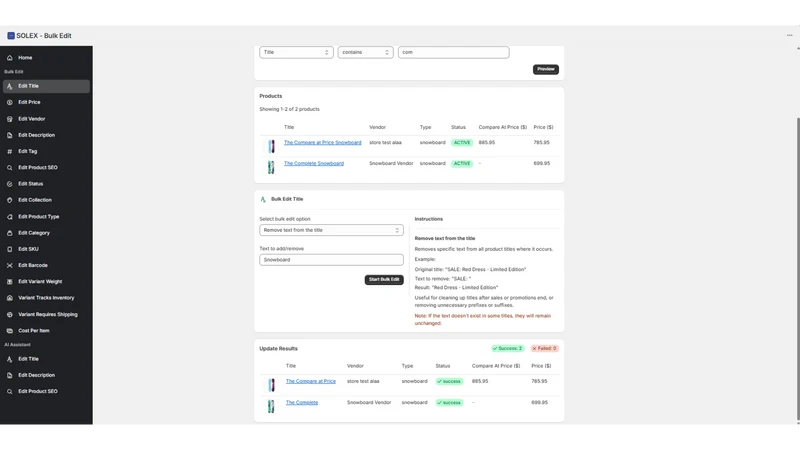The height and width of the screenshot is (450, 800).
Task: Click The Compare at Price thumbnail in Update Results
Action: 271,385
